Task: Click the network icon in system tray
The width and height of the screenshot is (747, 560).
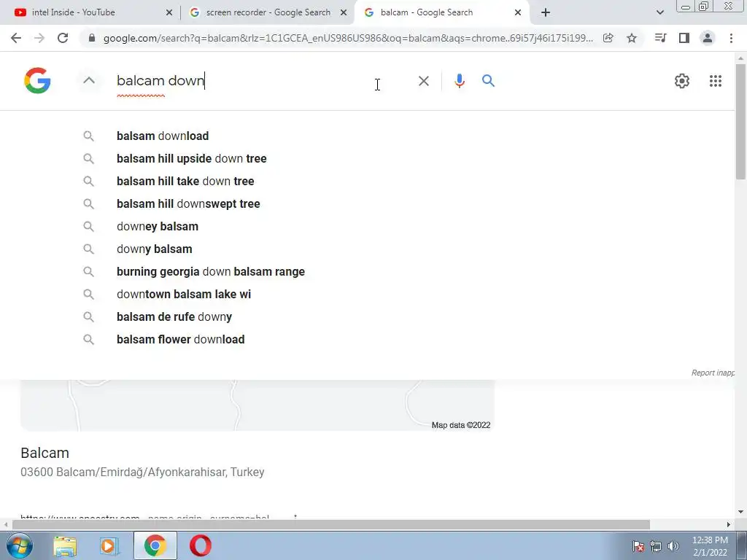Action: (656, 545)
